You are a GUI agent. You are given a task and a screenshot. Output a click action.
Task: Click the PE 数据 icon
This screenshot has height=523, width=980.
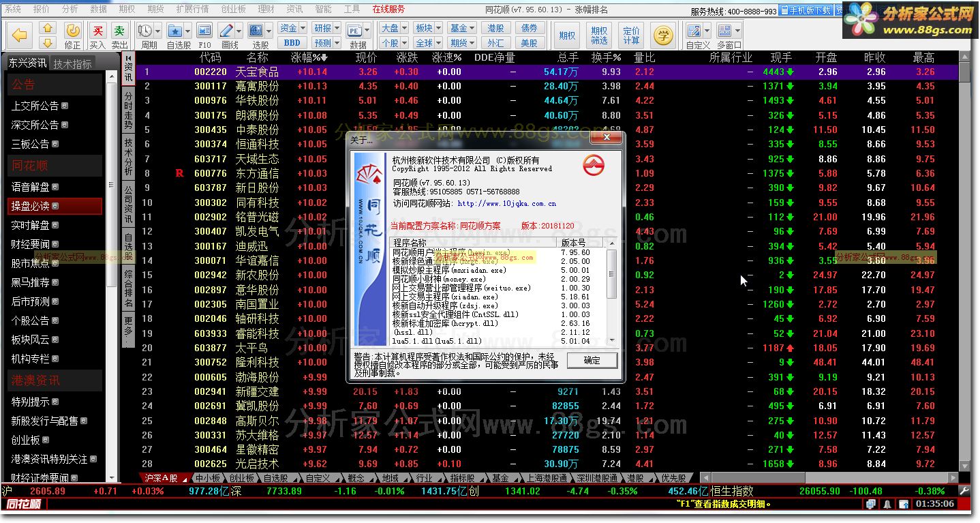coord(354,31)
